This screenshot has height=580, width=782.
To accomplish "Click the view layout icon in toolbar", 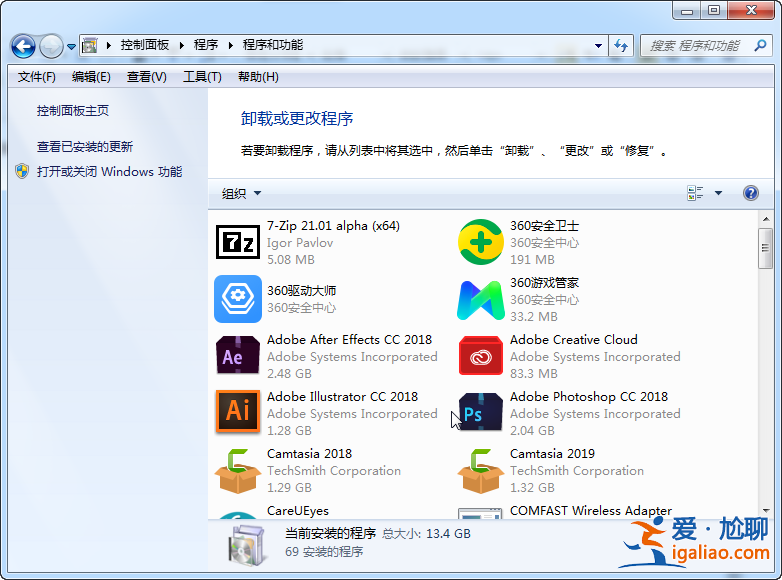I will [695, 193].
